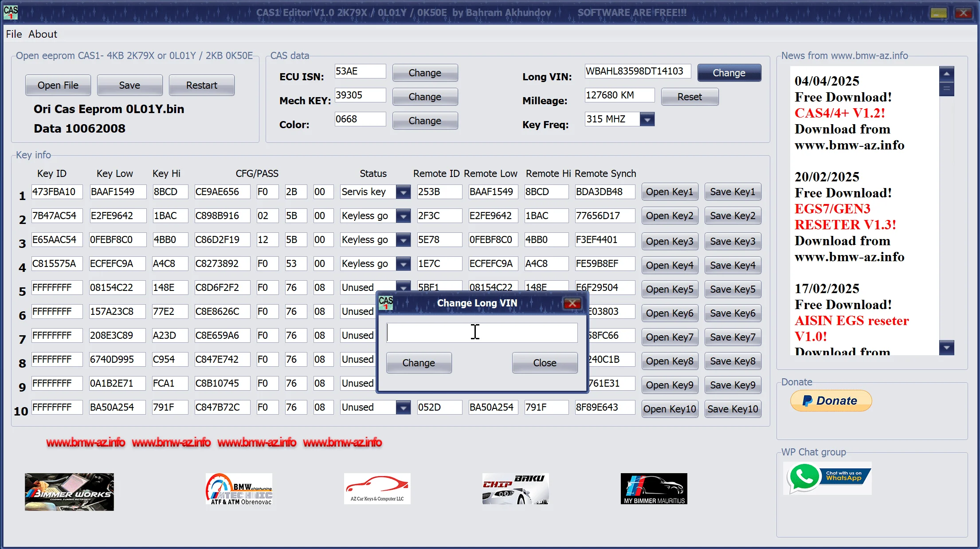
Task: Minimize the CAS1 Editor window
Action: pyautogui.click(x=939, y=13)
